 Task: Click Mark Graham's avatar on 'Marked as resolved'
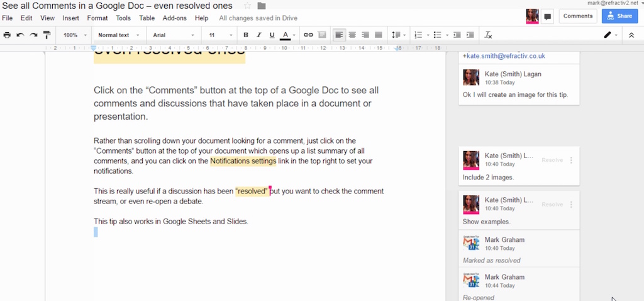(x=471, y=243)
